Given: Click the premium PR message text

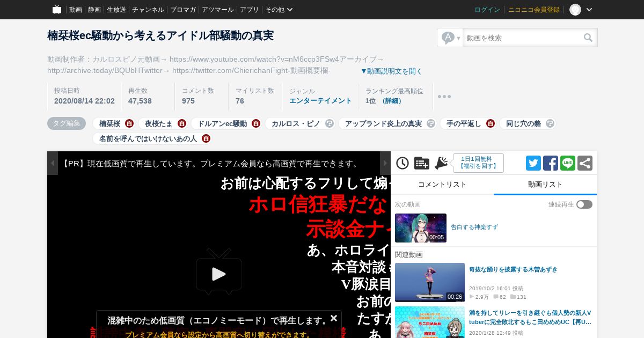Looking at the screenshot, I should (210, 164).
